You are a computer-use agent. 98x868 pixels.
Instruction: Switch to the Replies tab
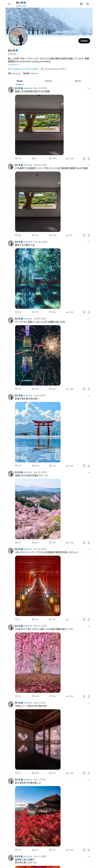[x=49, y=81]
